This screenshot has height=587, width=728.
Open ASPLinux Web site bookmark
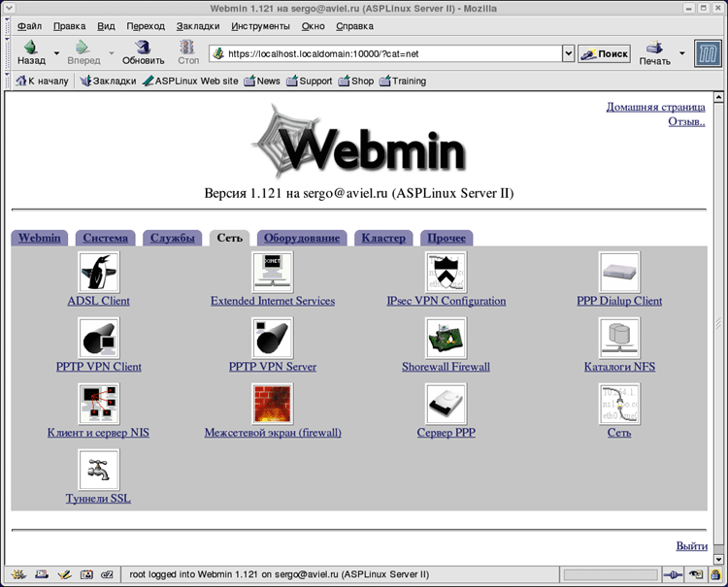coord(190,82)
